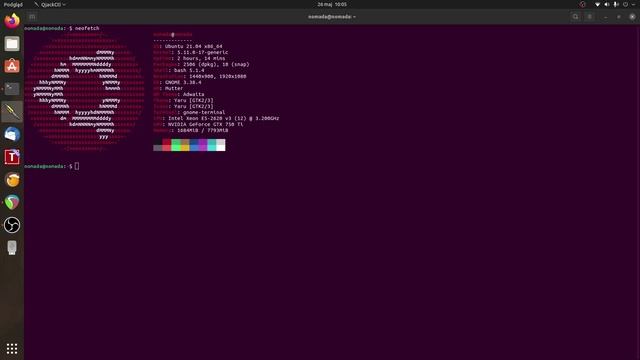Click the 'Adwaita' theme text
Image resolution: width=640 pixels, height=360 pixels.
(x=193, y=94)
